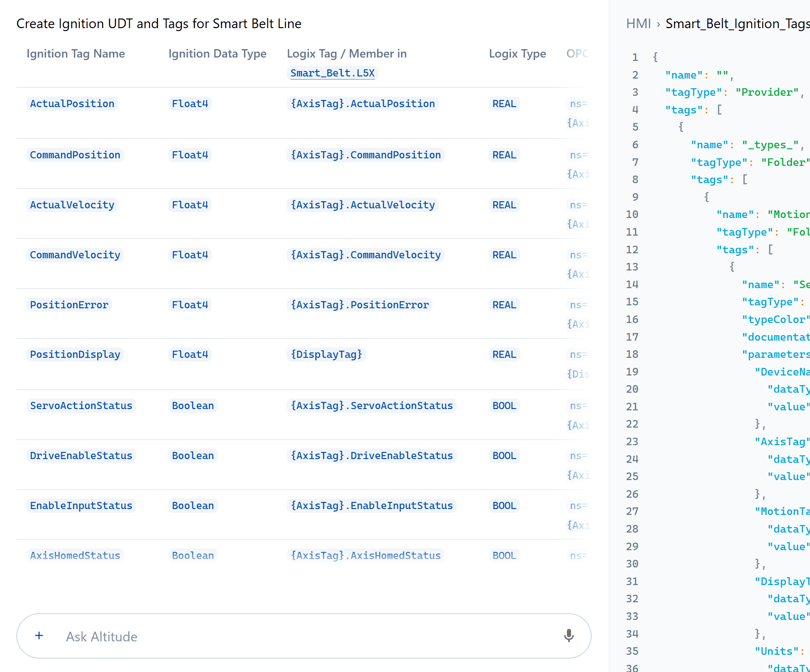810x672 pixels.
Task: Activate the microphone voice input icon
Action: pos(569,635)
